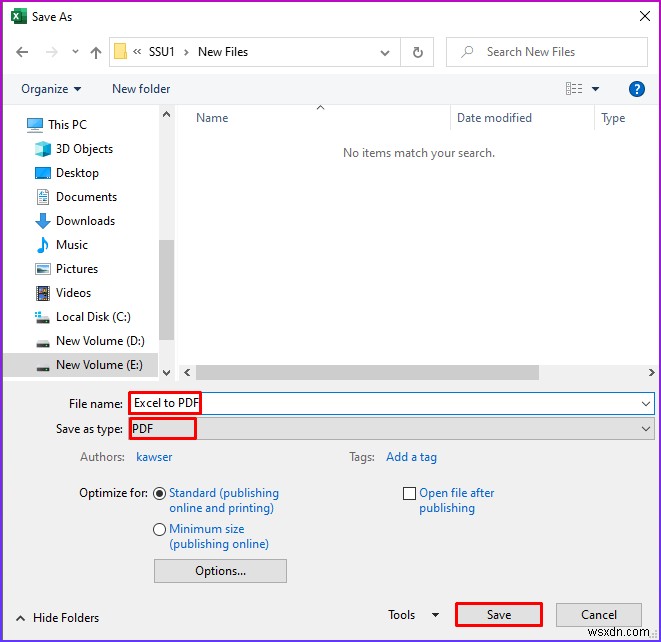Click Add a tag

pos(411,457)
